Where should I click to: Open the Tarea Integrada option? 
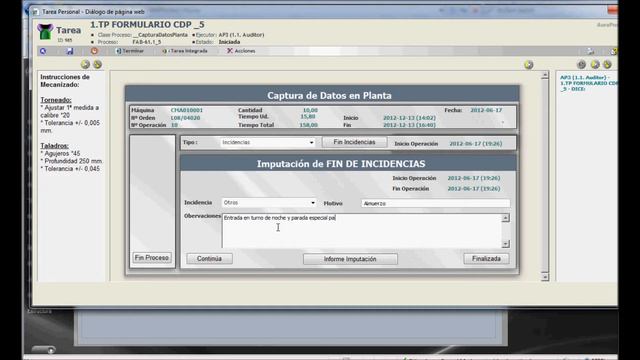tap(185, 51)
